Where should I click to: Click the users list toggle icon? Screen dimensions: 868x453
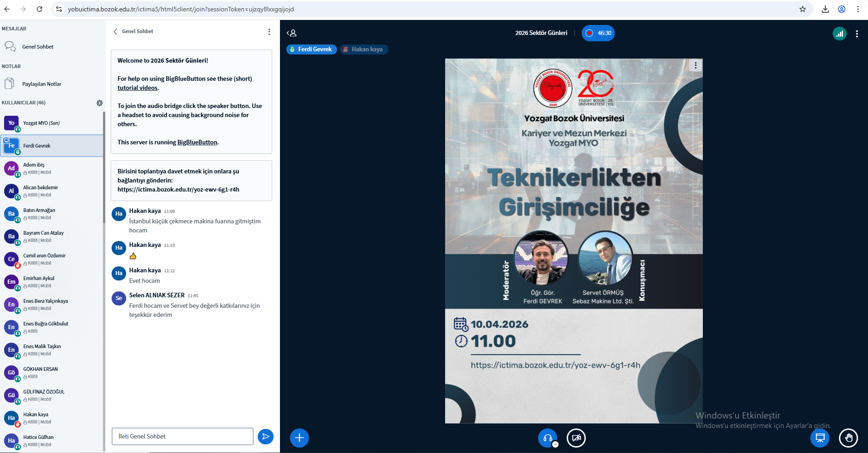[x=292, y=33]
